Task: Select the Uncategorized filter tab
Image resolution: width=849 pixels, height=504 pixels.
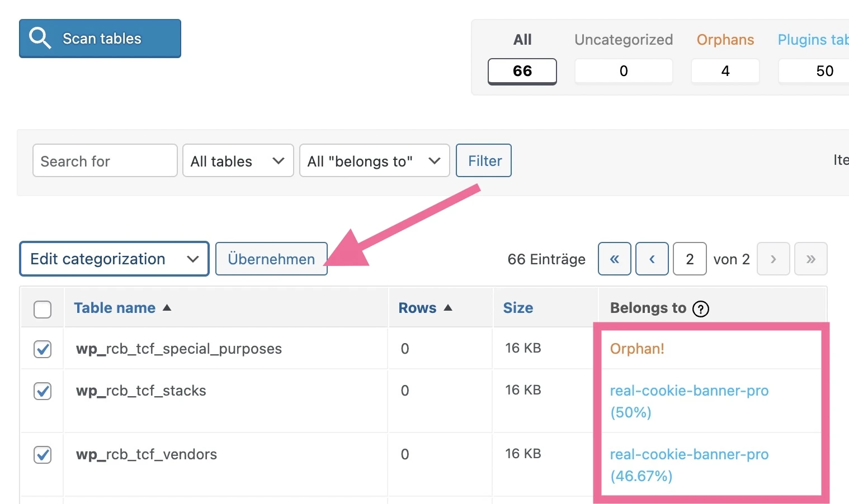Action: coord(623,40)
